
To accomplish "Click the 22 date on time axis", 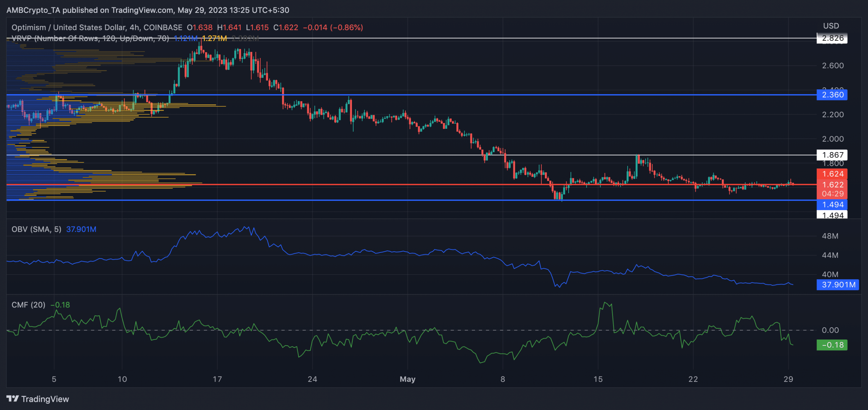I will (x=693, y=379).
